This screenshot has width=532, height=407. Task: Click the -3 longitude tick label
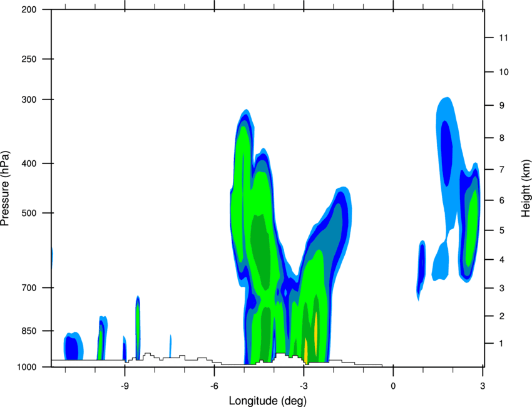(304, 386)
